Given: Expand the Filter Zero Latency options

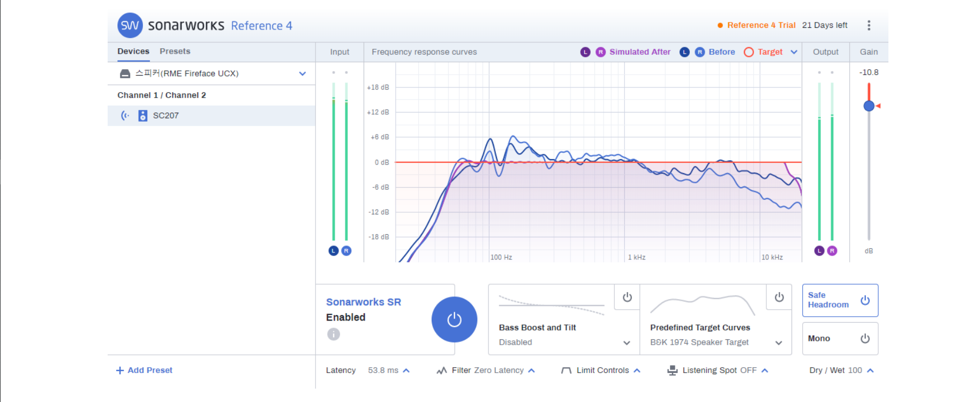Looking at the screenshot, I should coord(531,370).
